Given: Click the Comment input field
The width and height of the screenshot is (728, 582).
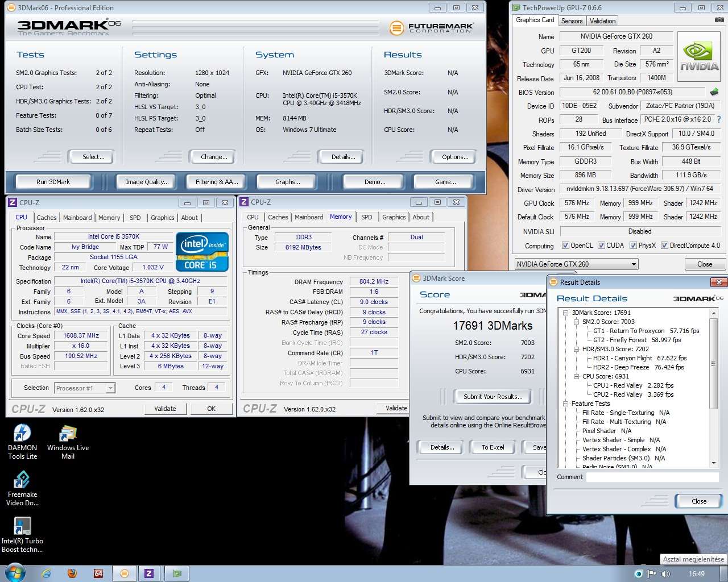Looking at the screenshot, I should 652,477.
